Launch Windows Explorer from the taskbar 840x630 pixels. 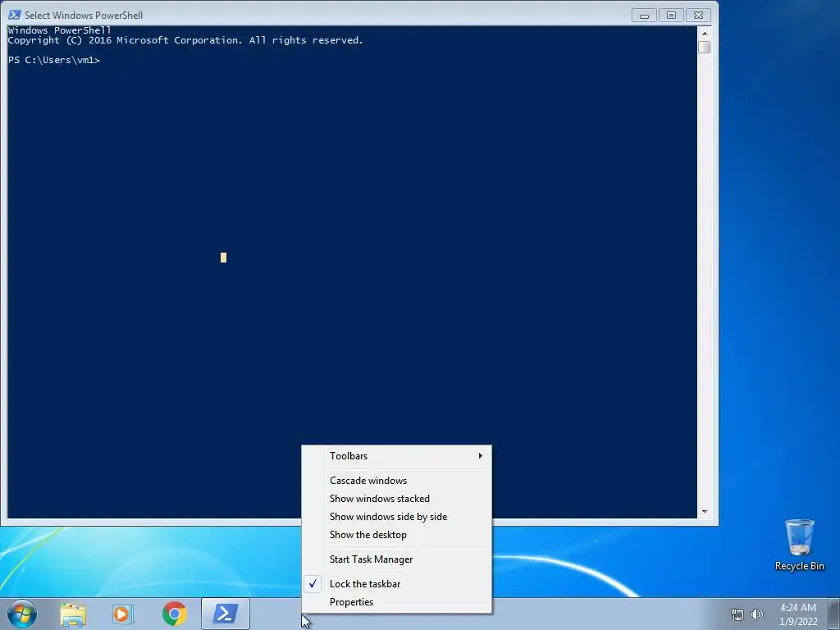(73, 614)
